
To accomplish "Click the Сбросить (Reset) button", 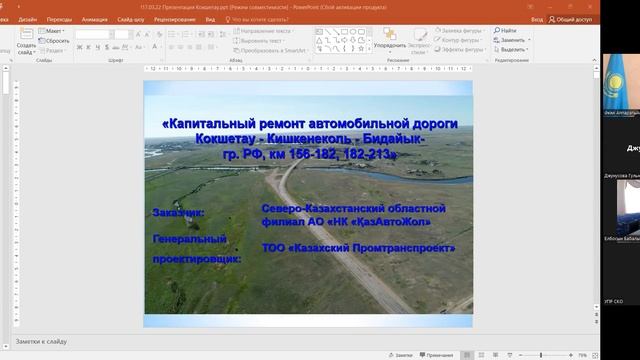I will [54, 41].
